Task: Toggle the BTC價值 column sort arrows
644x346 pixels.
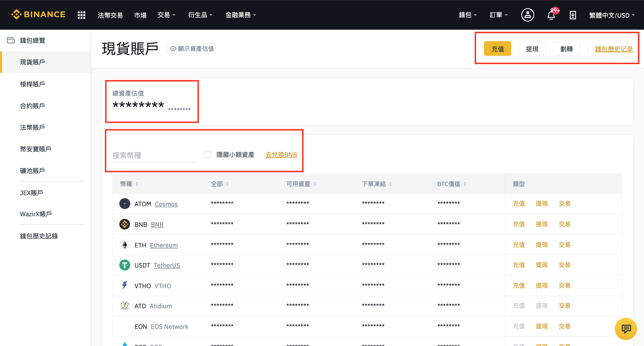Action: pos(465,184)
